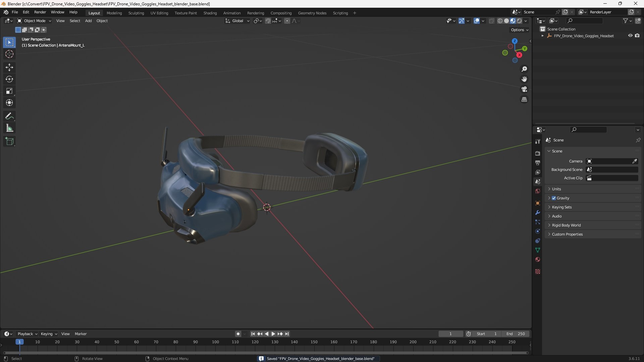Open the Output properties tab
The width and height of the screenshot is (644, 362).
click(x=538, y=163)
